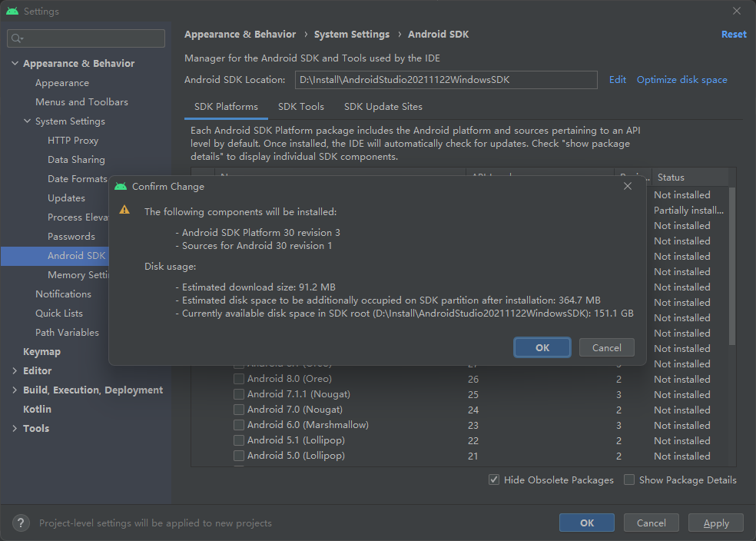
Task: Open Passwords settings
Action: [x=71, y=237]
